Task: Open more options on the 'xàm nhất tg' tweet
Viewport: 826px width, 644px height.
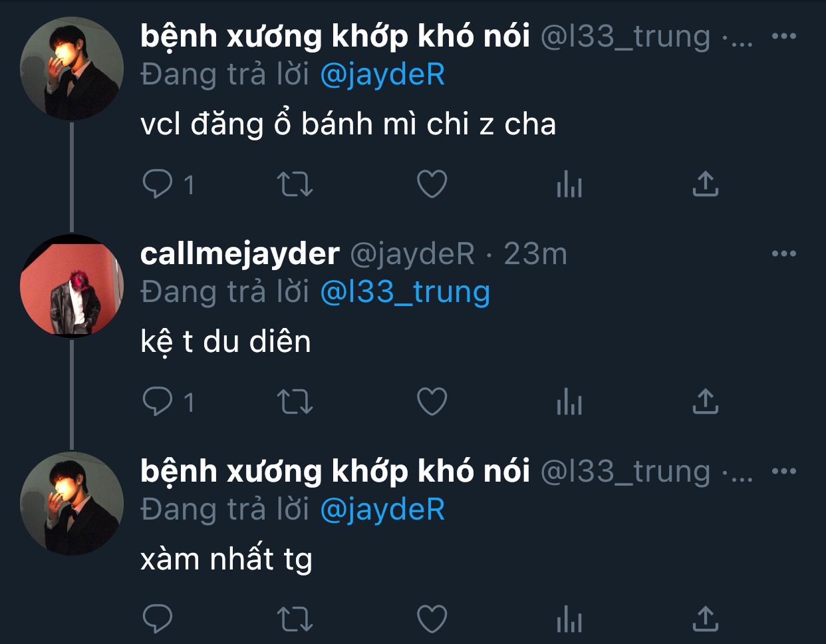Action: (x=784, y=471)
